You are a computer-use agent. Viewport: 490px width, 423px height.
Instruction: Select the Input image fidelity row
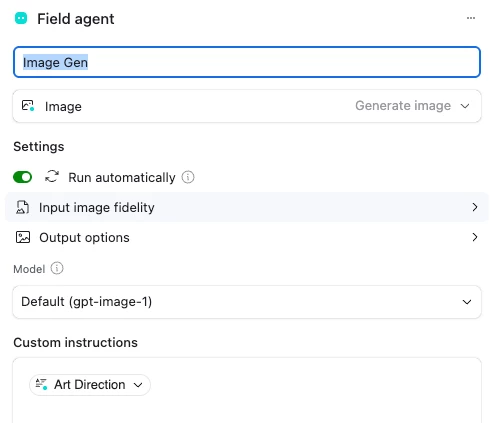[247, 207]
